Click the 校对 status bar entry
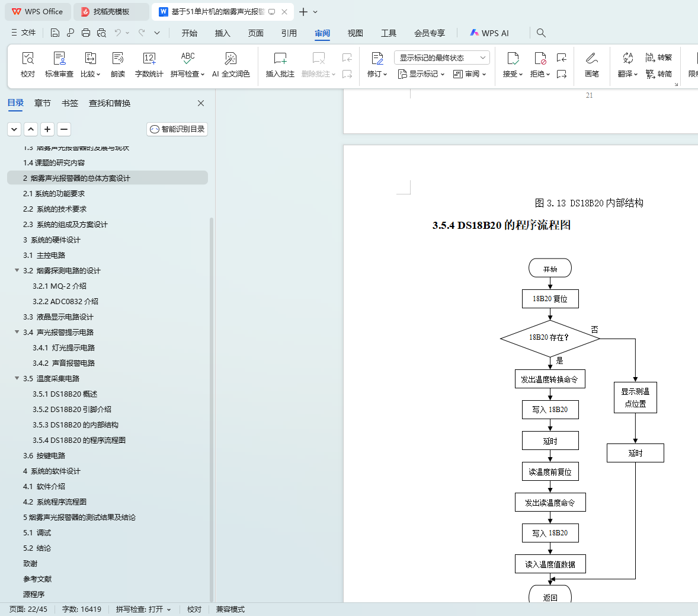The image size is (698, 616). click(x=194, y=609)
